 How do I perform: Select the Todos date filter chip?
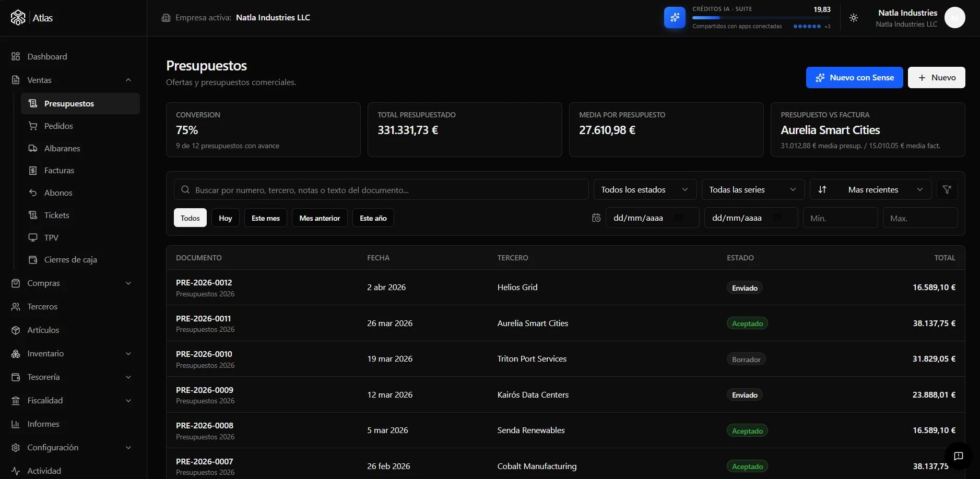(x=190, y=218)
